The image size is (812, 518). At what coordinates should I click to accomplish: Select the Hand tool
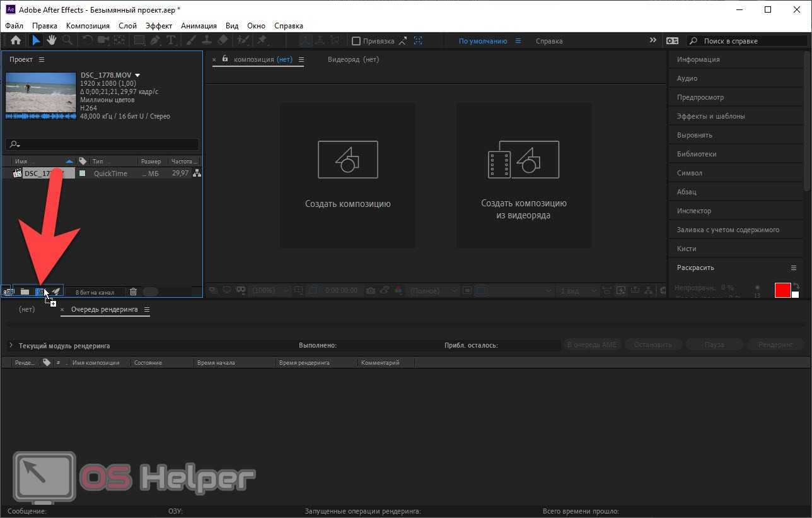(51, 40)
